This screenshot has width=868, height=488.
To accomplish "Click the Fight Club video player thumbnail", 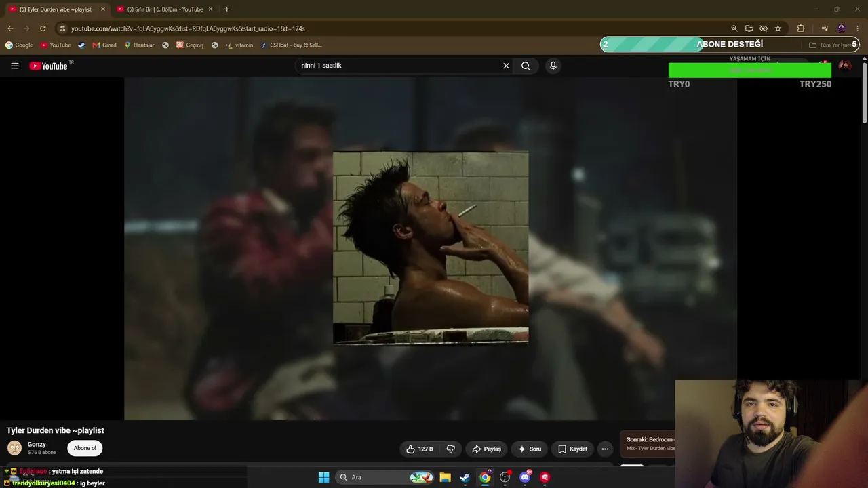I will click(x=431, y=248).
